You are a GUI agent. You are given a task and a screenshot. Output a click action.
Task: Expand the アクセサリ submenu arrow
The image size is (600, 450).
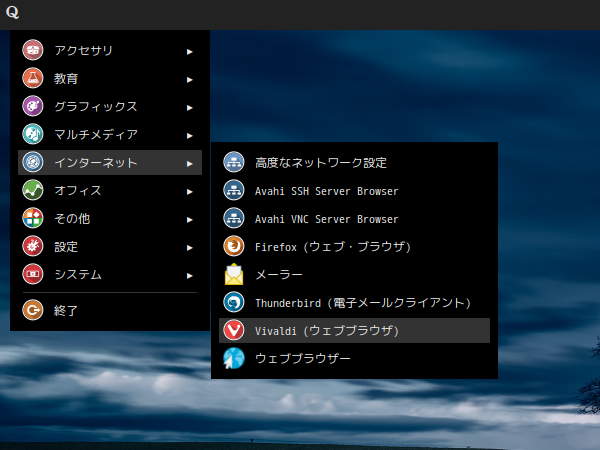coord(189,52)
